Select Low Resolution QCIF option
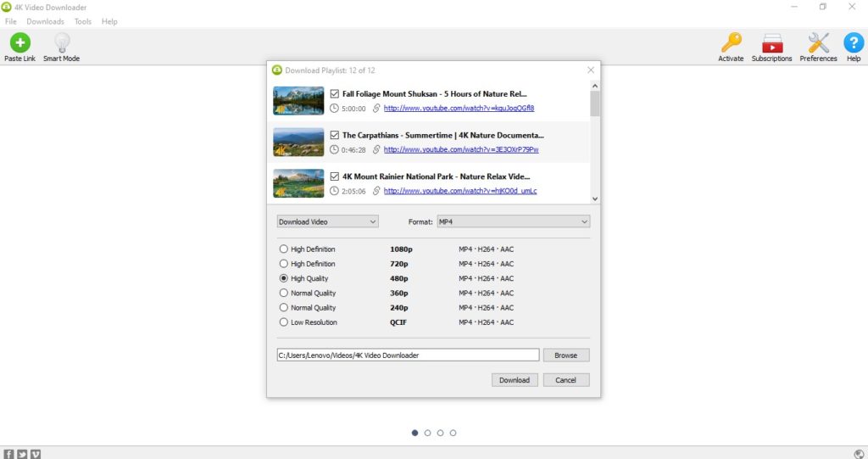 pos(283,322)
